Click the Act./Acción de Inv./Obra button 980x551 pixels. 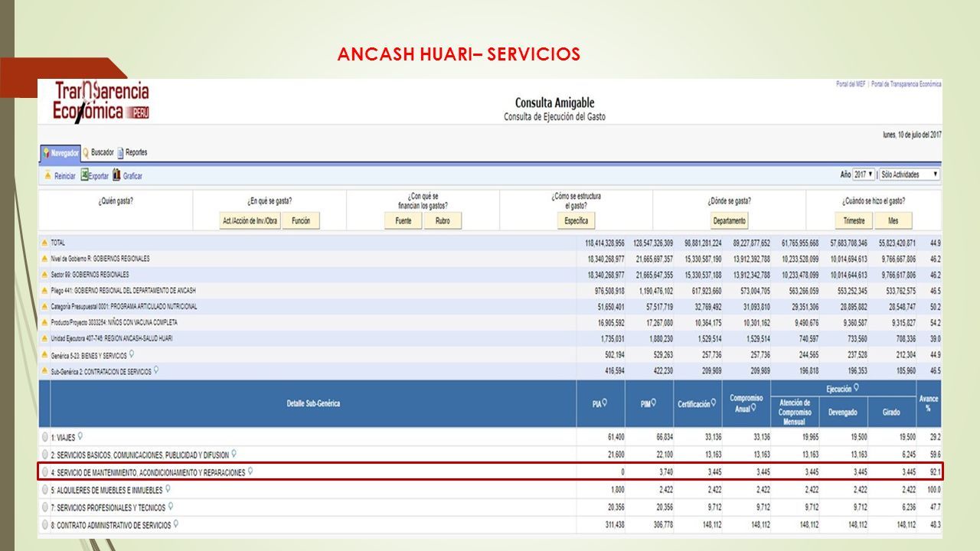coord(249,220)
